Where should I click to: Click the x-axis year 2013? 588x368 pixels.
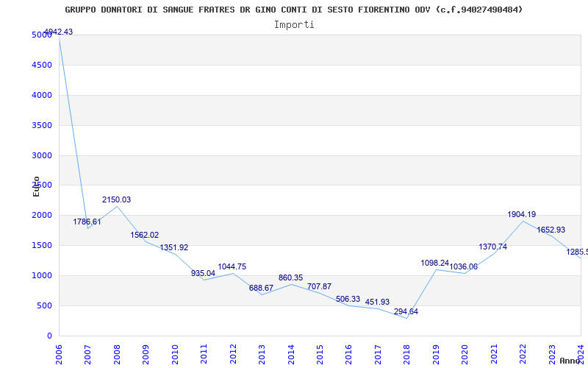tap(262, 354)
